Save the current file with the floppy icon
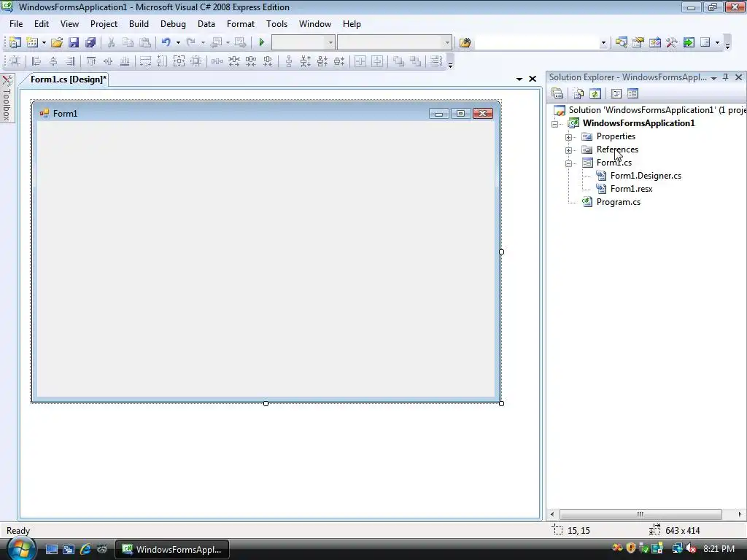Viewport: 747px width, 560px height. pos(74,42)
